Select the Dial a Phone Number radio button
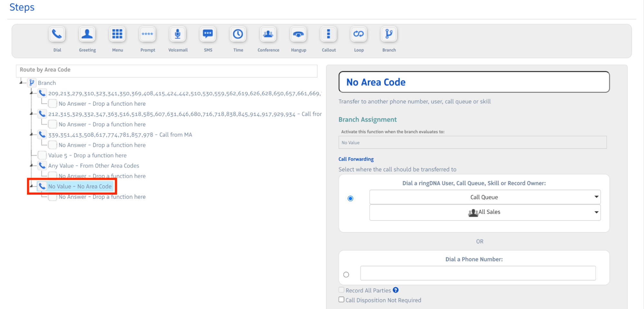This screenshot has height=309, width=644. tap(346, 275)
